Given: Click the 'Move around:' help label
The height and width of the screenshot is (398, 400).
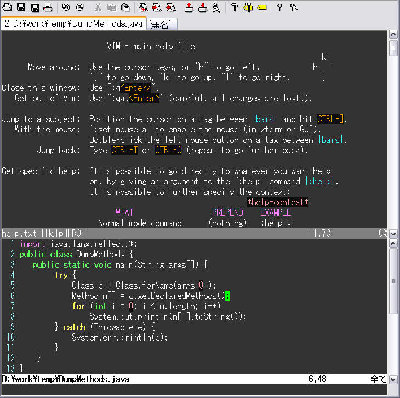Looking at the screenshot, I should point(54,67).
